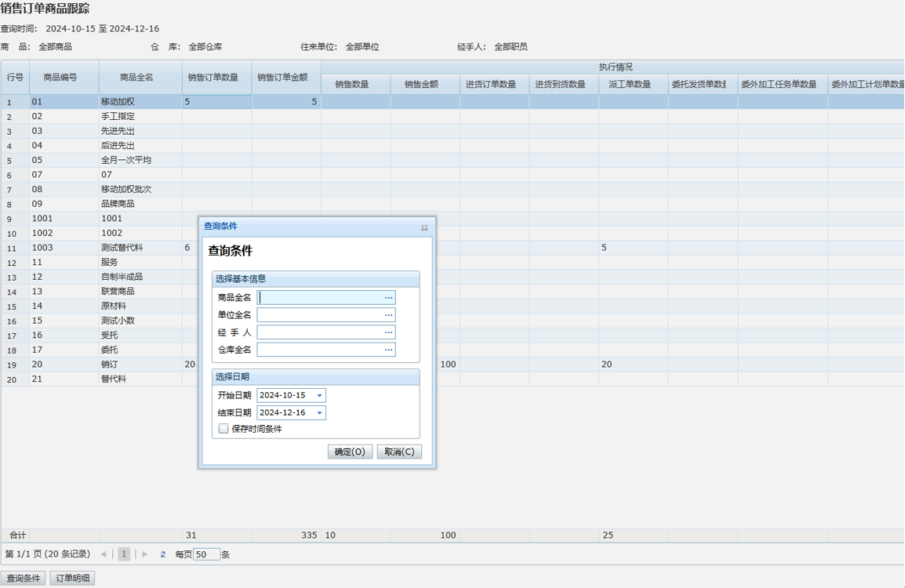Open the 经手人 selector ellipsis icon

(388, 332)
